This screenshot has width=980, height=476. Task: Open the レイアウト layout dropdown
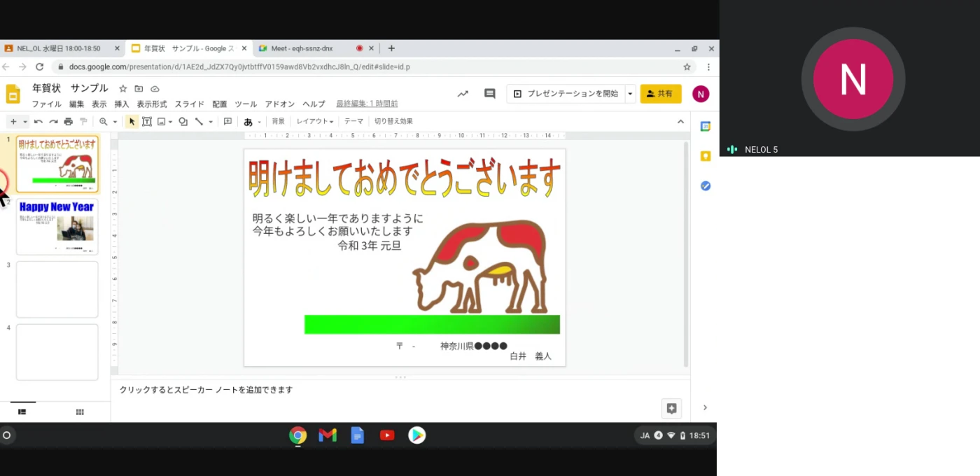click(314, 121)
